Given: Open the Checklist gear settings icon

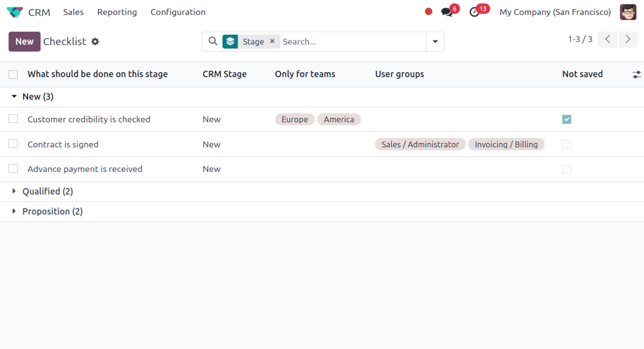Looking at the screenshot, I should (95, 42).
